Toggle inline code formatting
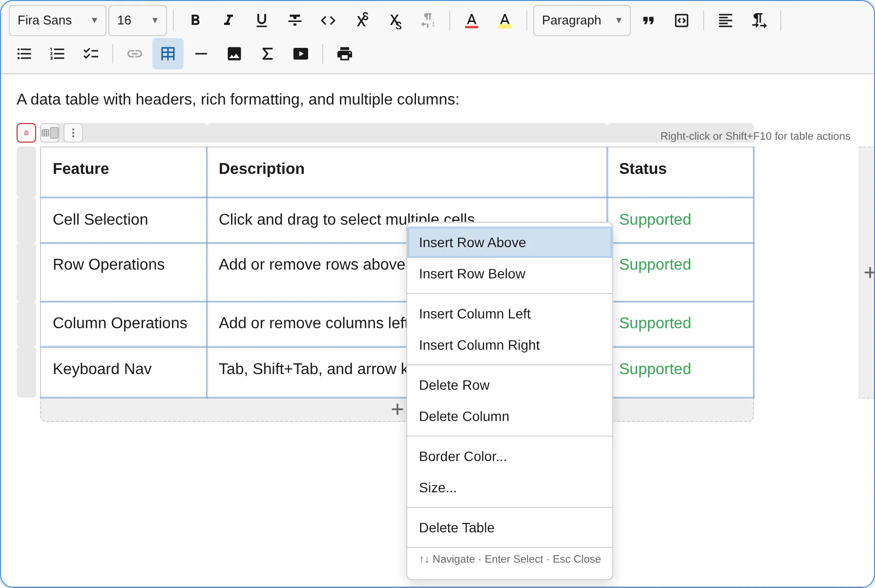Viewport: 875px width, 588px height. pos(328,21)
